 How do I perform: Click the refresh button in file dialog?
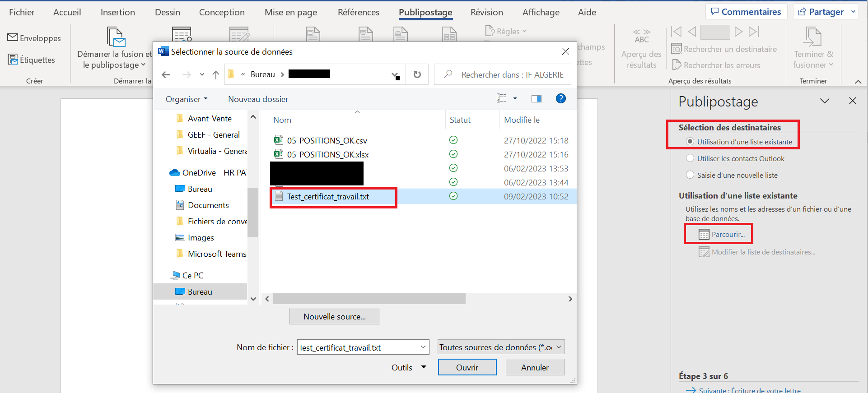click(417, 74)
